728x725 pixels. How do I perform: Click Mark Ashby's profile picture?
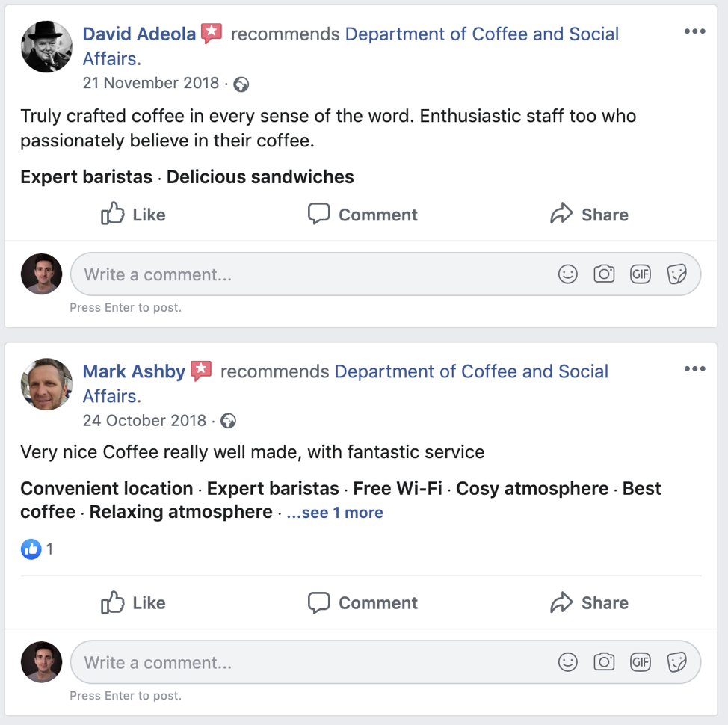pos(46,383)
